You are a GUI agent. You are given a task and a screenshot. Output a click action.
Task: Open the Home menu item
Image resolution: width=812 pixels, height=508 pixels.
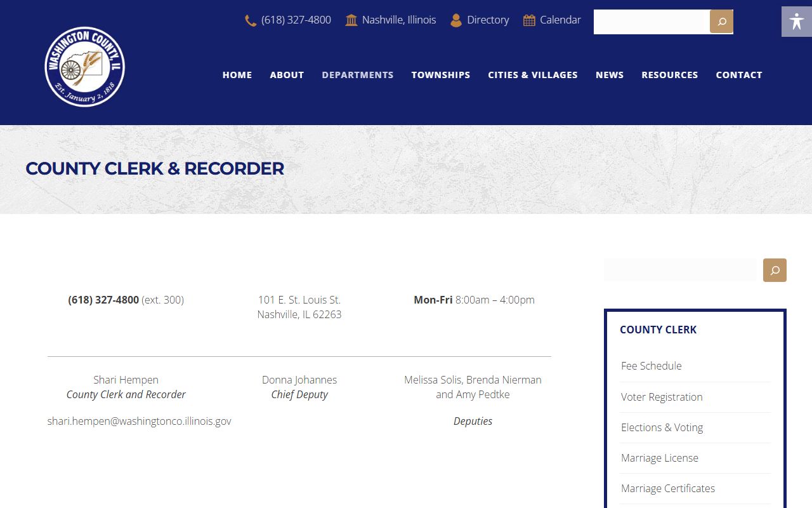click(x=237, y=75)
